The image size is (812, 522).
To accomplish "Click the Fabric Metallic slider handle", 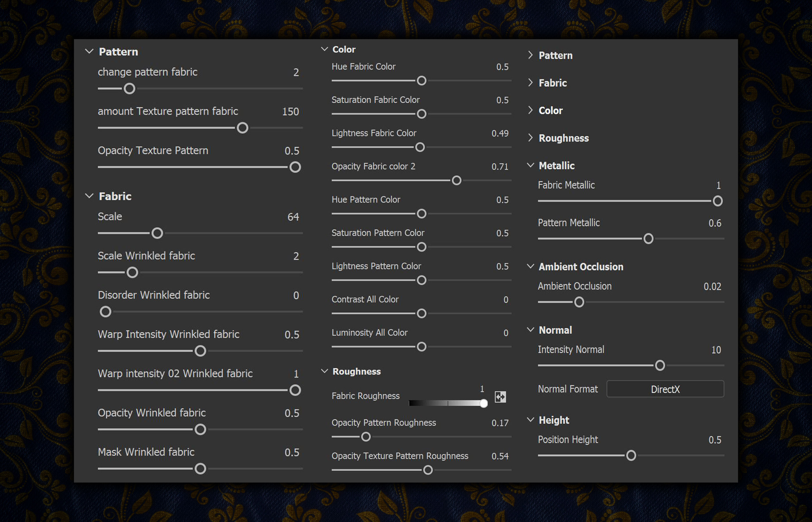I will pos(717,201).
